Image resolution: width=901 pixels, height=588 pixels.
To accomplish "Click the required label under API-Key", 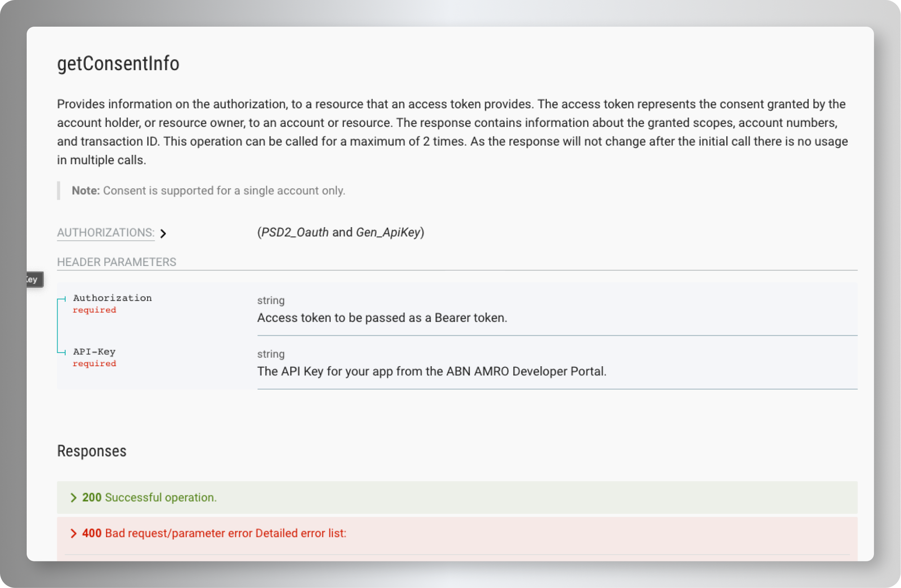I will coord(94,364).
